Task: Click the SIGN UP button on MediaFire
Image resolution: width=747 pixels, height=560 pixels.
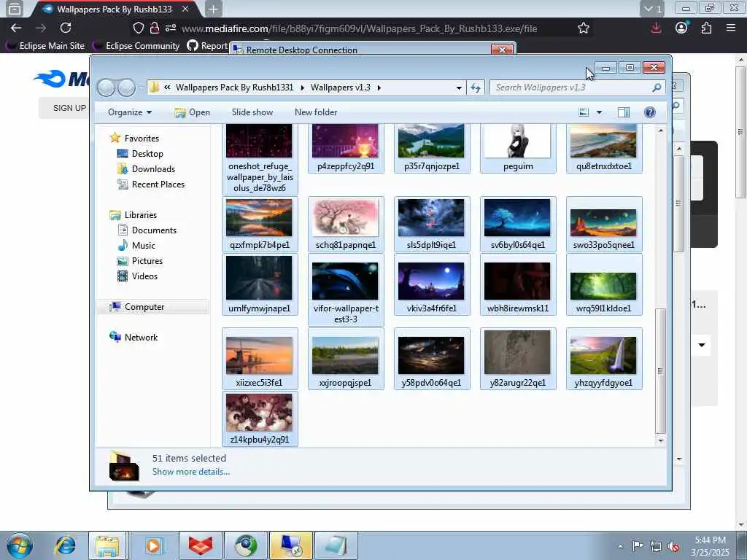Action: tap(69, 108)
